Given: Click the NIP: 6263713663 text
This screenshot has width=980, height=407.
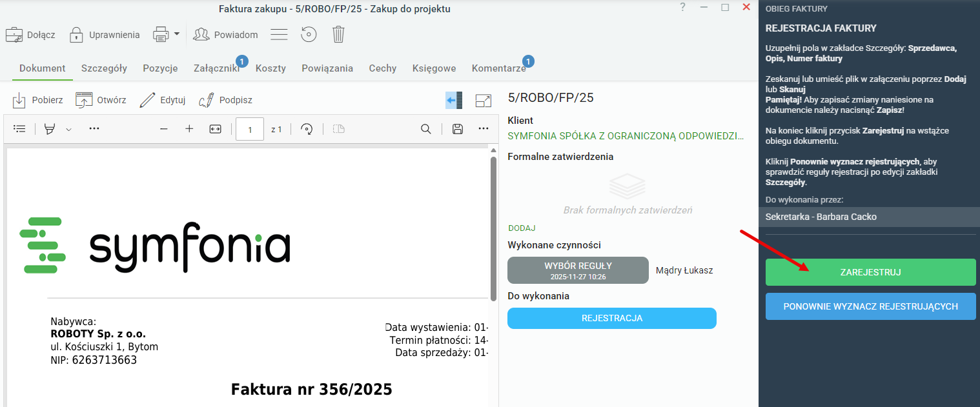Looking at the screenshot, I should click(x=94, y=360).
